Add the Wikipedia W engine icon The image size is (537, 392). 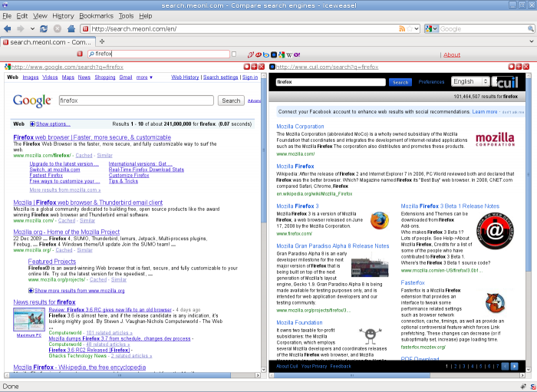click(289, 54)
